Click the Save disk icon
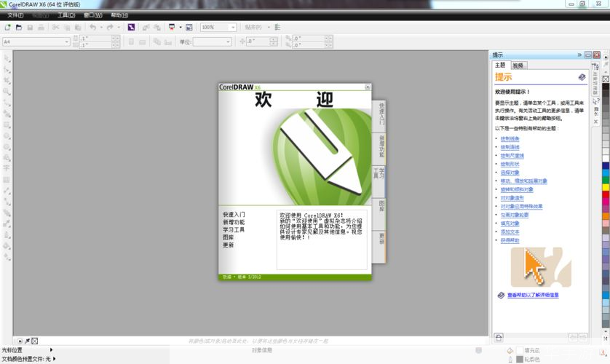The height and width of the screenshot is (364, 610). pos(30,27)
